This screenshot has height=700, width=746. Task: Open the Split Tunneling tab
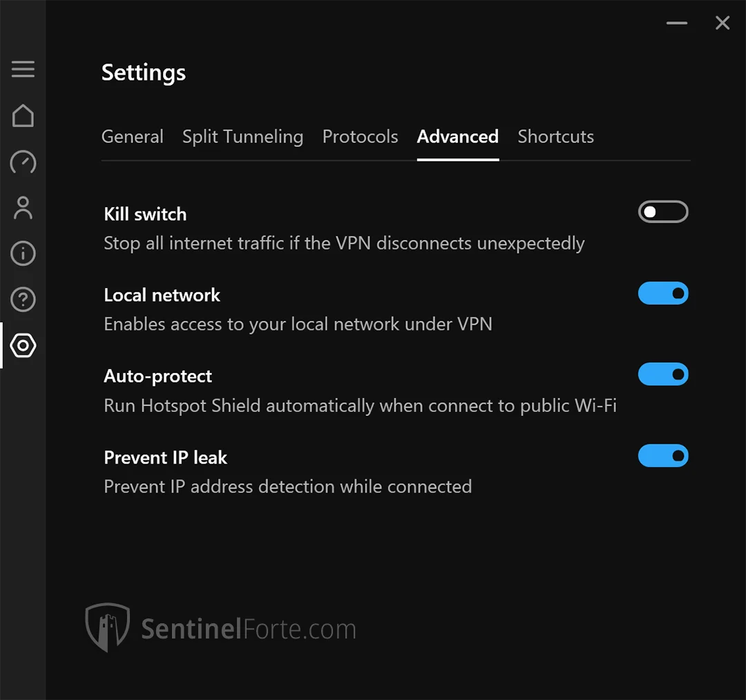point(242,137)
